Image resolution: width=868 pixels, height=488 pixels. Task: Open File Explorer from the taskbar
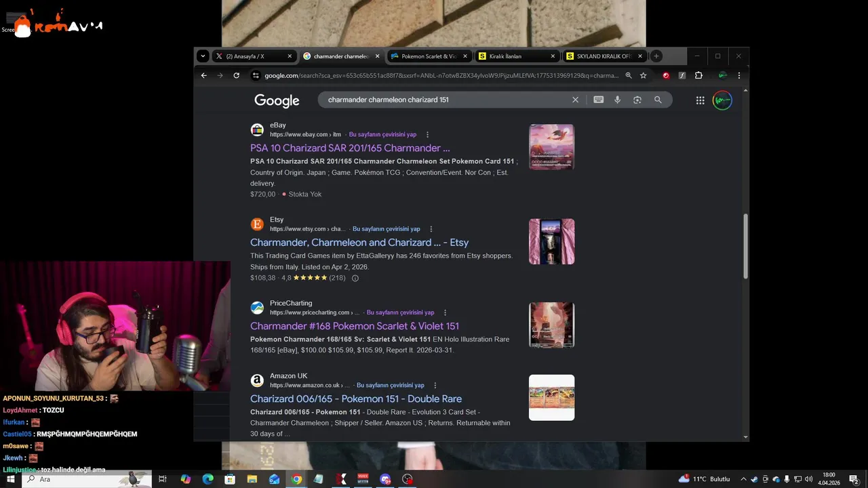pos(252,479)
